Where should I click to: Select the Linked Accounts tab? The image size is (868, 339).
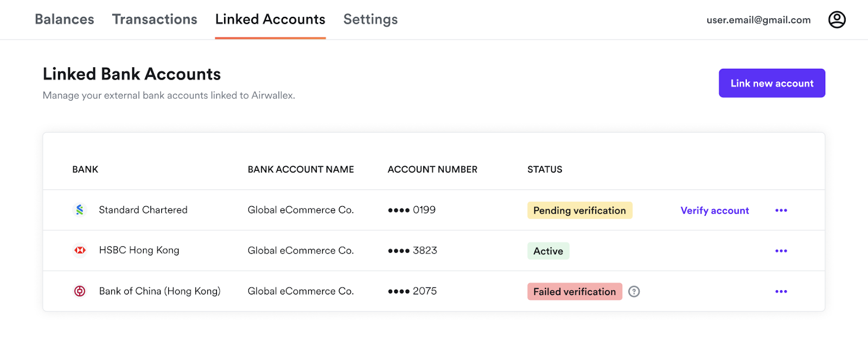(x=270, y=20)
